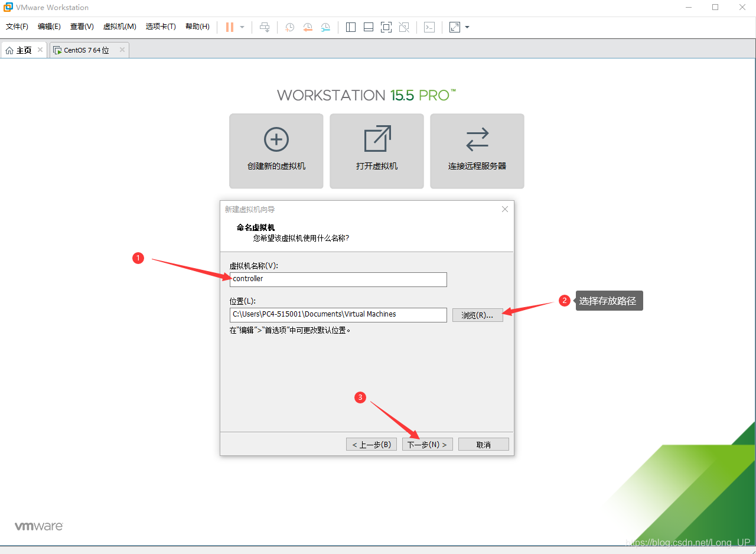Click the revert to snapshot icon
The width and height of the screenshot is (756, 554).
[308, 27]
